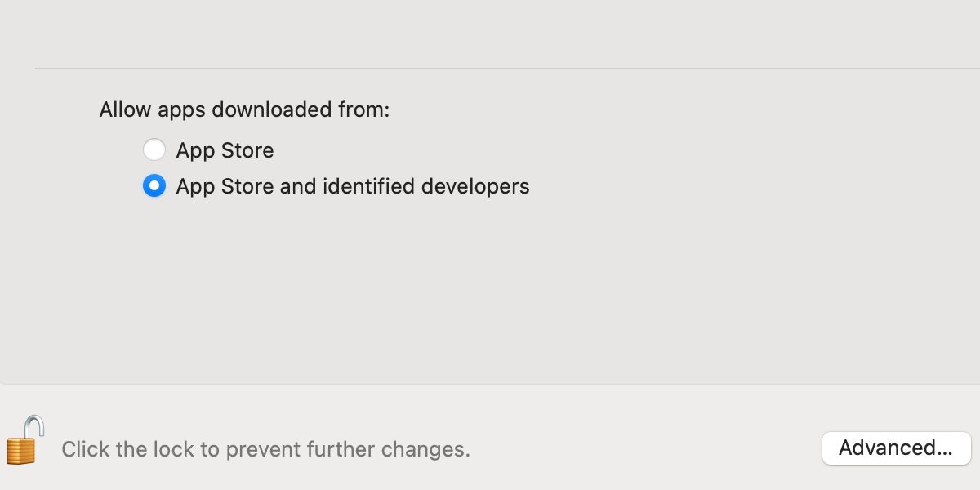Viewport: 980px width, 490px height.
Task: Open the Advanced... settings dialog
Action: pos(896,448)
